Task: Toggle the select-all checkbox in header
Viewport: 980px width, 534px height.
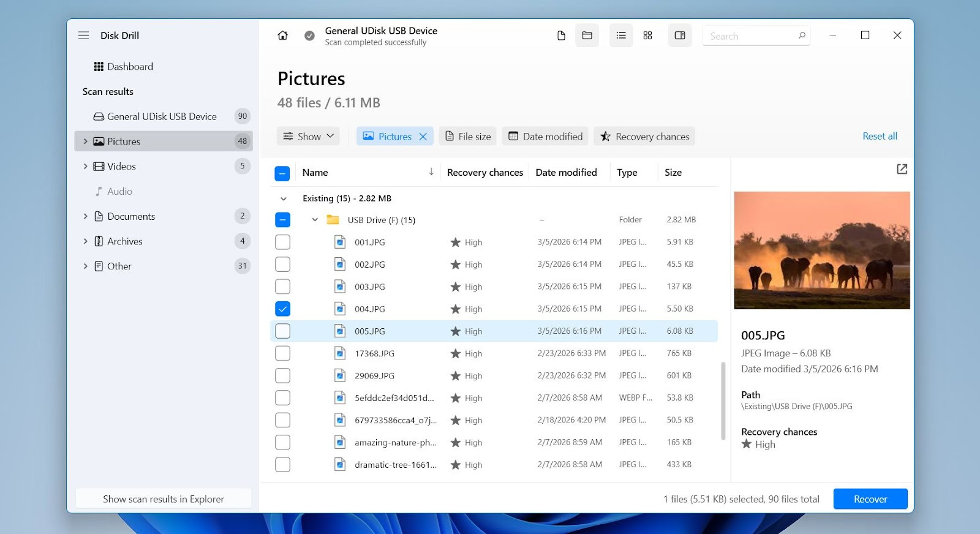Action: coord(282,173)
